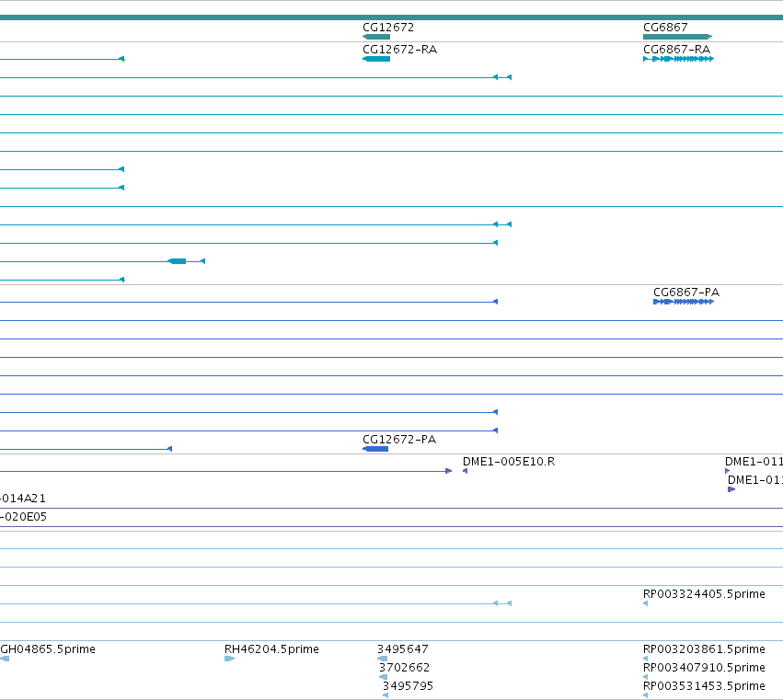This screenshot has height=700, width=783.
Task: Select the 3495795 arrow glyph
Action: [385, 695]
